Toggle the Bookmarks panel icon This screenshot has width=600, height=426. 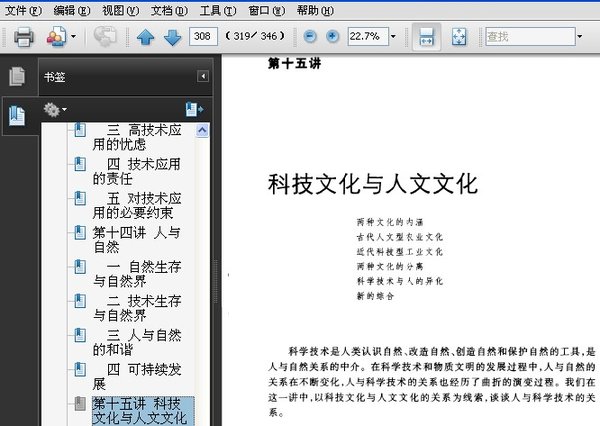[x=17, y=116]
